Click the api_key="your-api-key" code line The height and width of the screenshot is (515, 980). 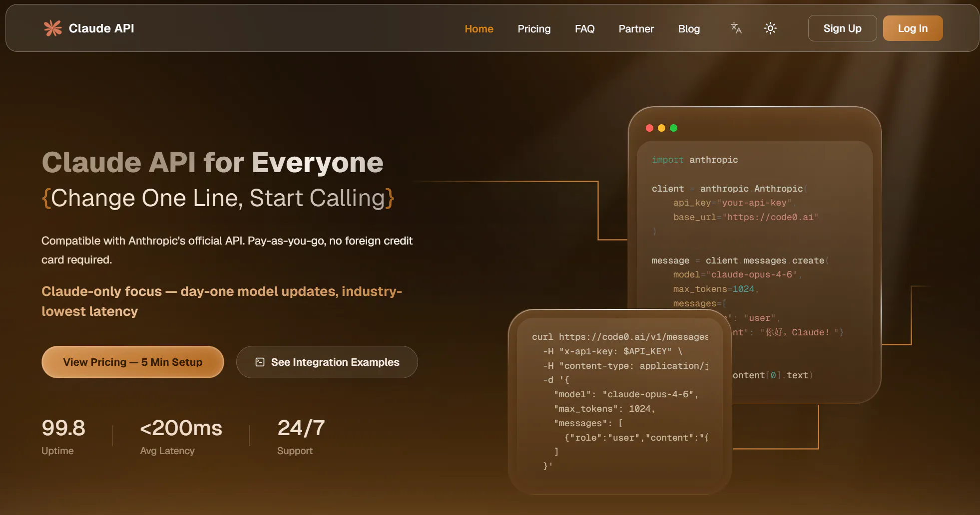[x=734, y=203]
